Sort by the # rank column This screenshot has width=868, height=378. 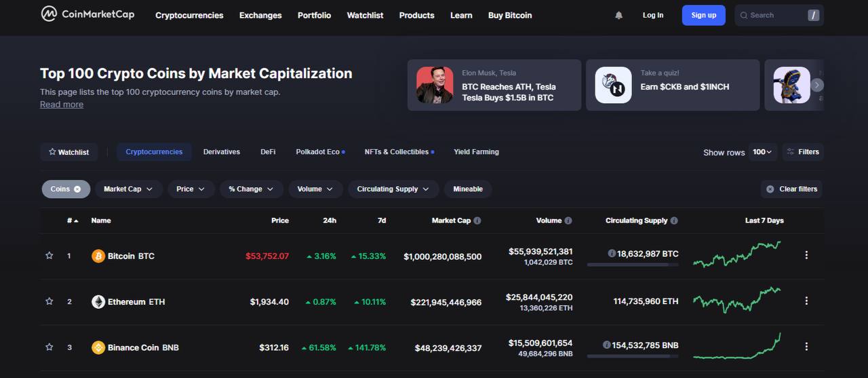tap(73, 221)
